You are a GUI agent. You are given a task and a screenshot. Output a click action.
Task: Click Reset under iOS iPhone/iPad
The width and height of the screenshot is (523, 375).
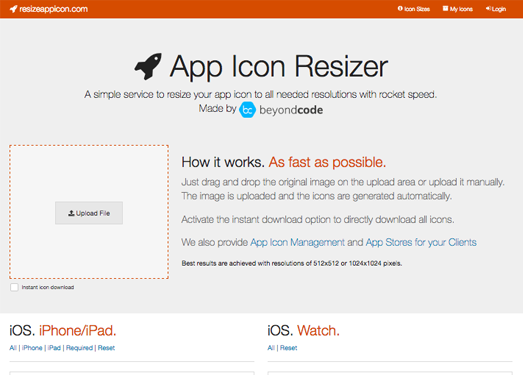pos(106,348)
